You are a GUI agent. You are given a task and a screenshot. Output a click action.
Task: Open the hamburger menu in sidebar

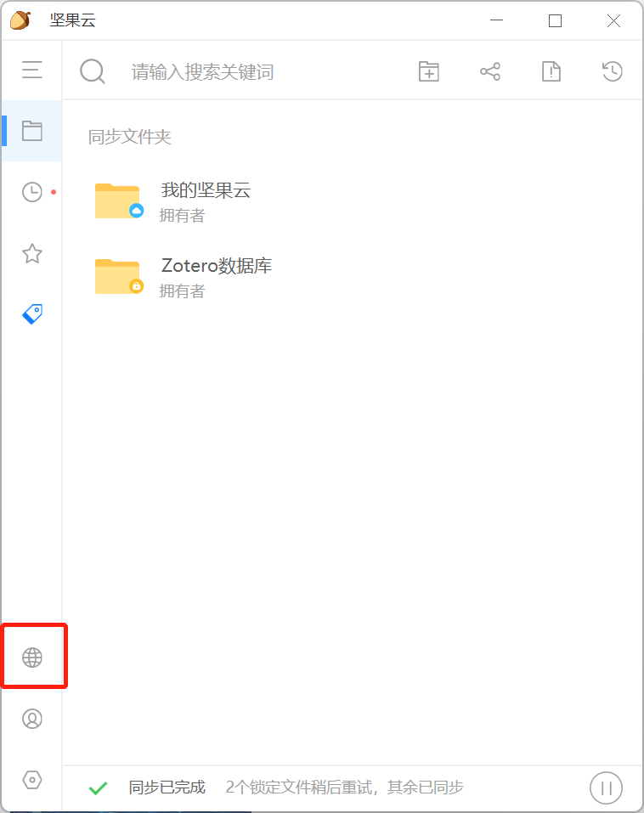(31, 70)
